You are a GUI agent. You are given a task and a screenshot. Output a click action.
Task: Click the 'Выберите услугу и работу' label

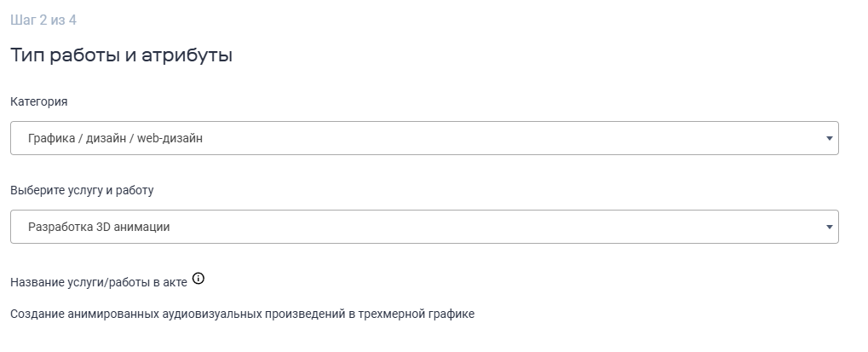(82, 190)
